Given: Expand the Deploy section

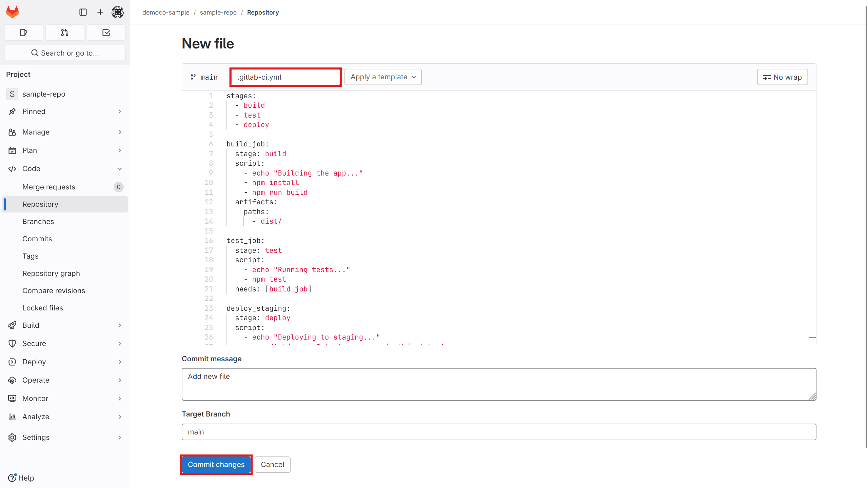Looking at the screenshot, I should [65, 362].
